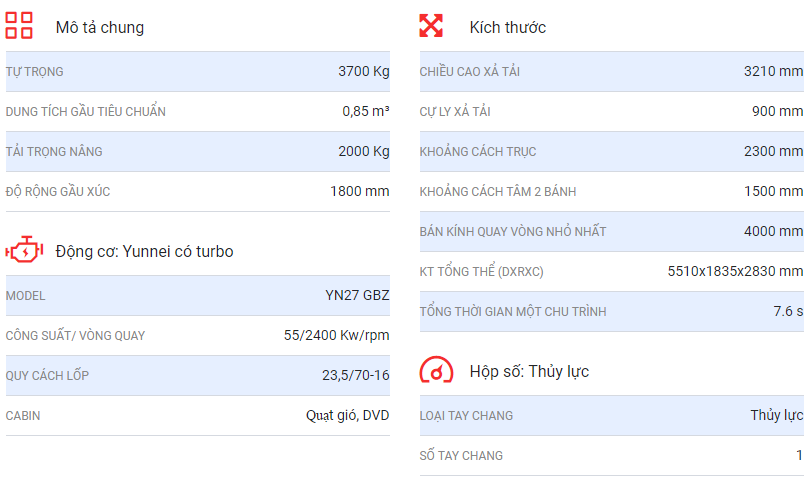Click the Hộp số: Thủy lực heading
The width and height of the screenshot is (812, 489).
pyautogui.click(x=529, y=371)
